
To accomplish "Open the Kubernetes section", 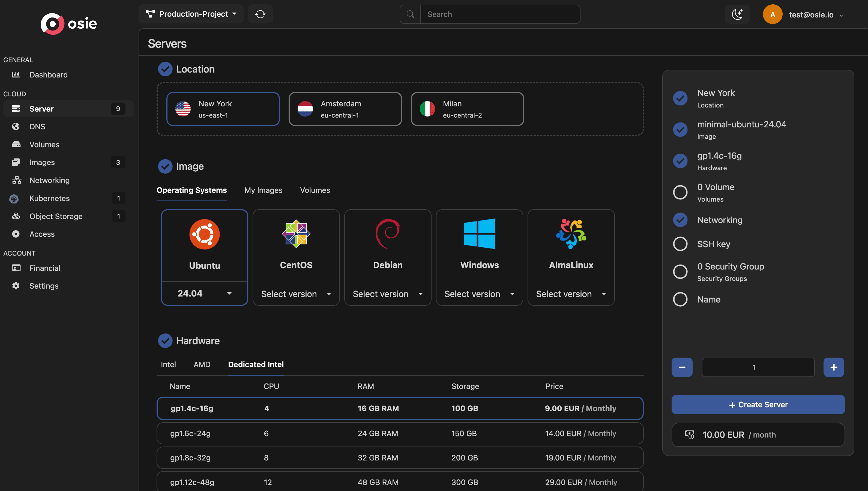I will point(49,198).
